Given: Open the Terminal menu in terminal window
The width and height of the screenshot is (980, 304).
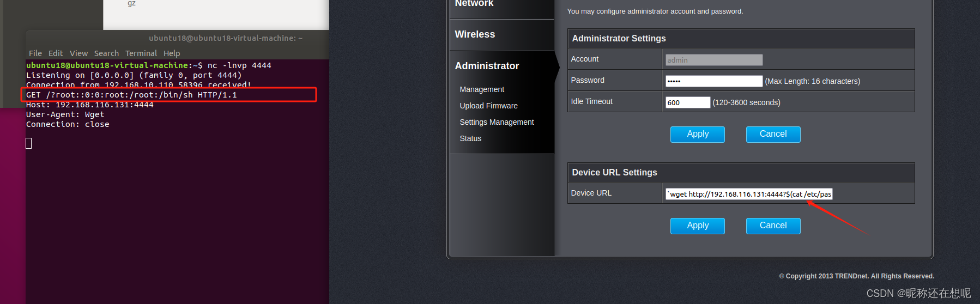Looking at the screenshot, I should (x=141, y=53).
